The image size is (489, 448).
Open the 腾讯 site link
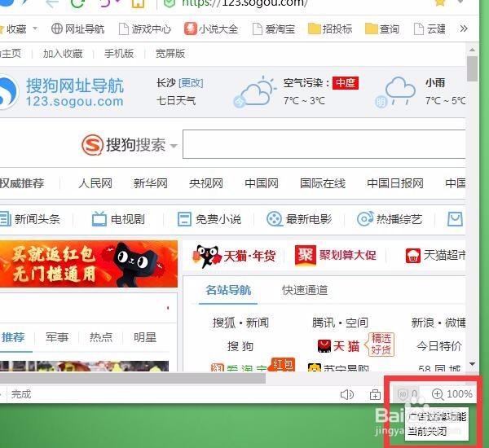[x=324, y=323]
